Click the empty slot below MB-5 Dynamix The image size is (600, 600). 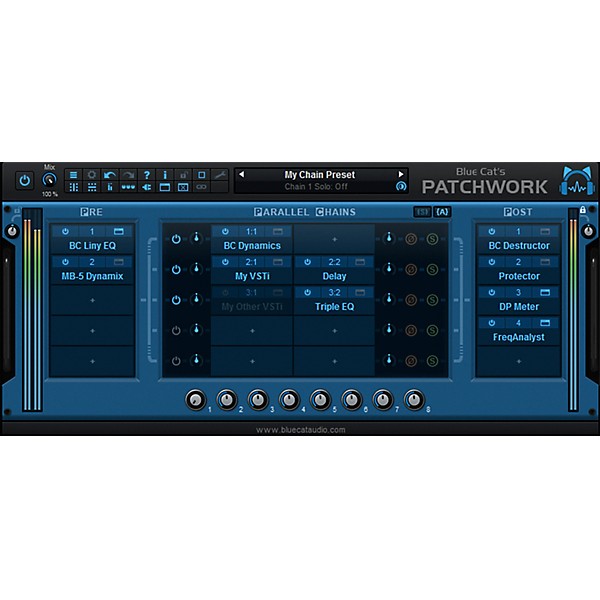tap(92, 300)
